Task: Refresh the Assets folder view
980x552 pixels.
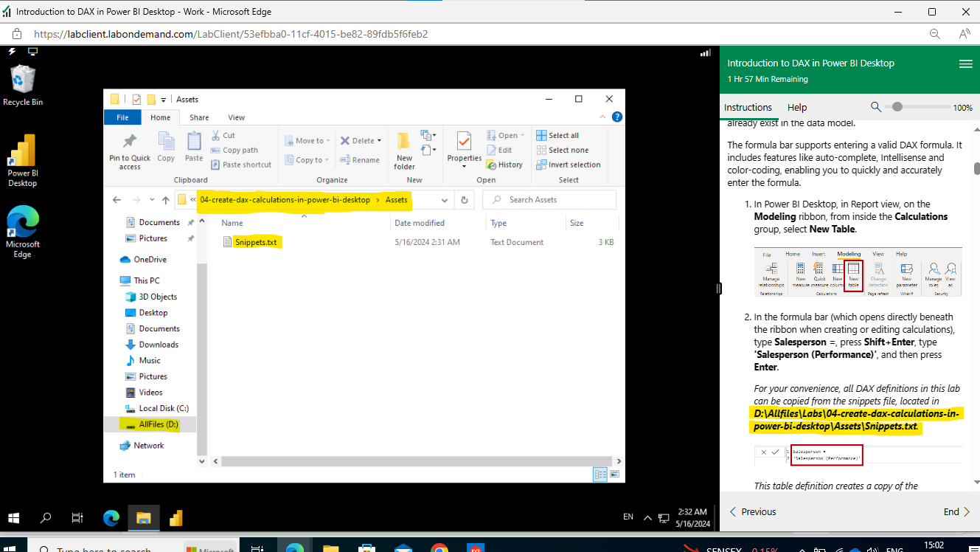Action: coord(463,199)
